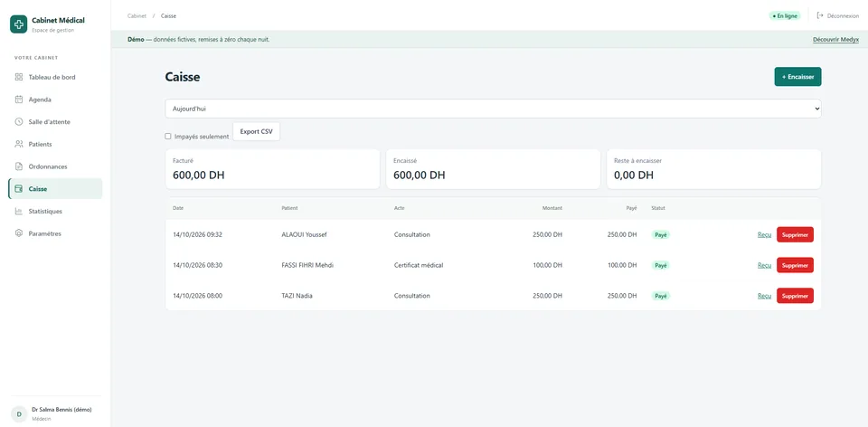Click the Tableau de bord grid icon
The width and height of the screenshot is (868, 427).
pos(18,77)
